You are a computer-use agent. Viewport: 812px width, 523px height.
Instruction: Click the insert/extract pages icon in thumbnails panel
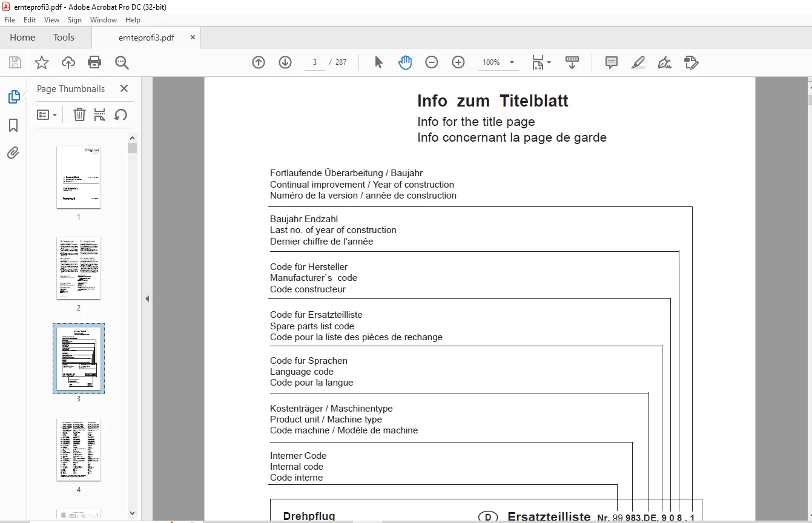coord(100,114)
